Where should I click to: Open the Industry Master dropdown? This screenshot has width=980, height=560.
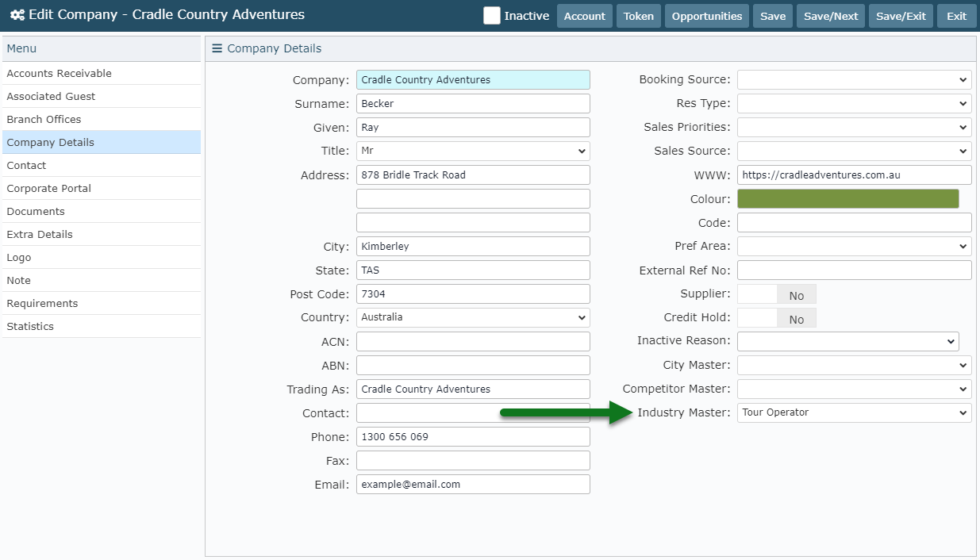click(855, 412)
